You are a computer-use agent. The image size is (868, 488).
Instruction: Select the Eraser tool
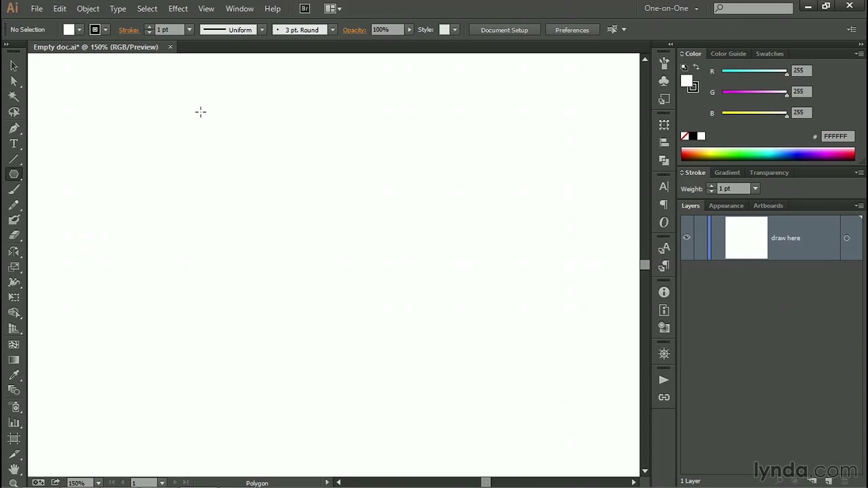tap(14, 235)
